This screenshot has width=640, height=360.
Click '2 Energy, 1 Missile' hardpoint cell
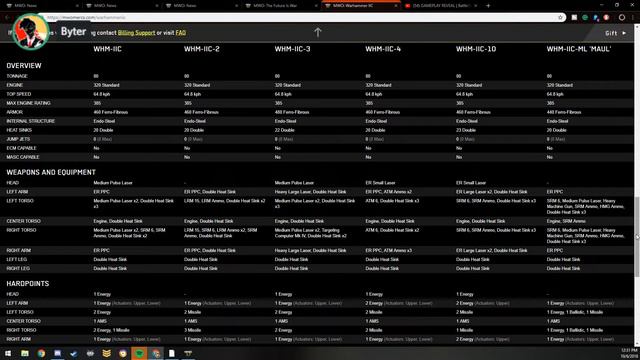111,330
